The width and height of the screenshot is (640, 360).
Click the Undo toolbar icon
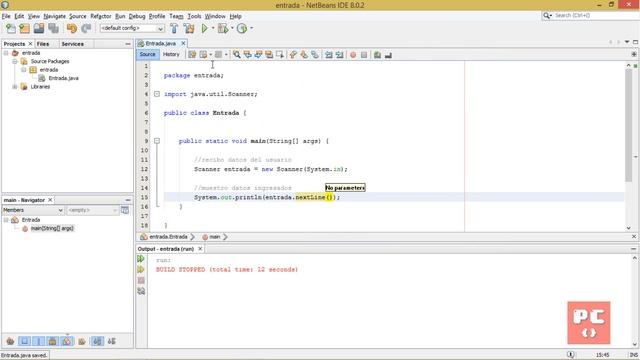pos(72,28)
